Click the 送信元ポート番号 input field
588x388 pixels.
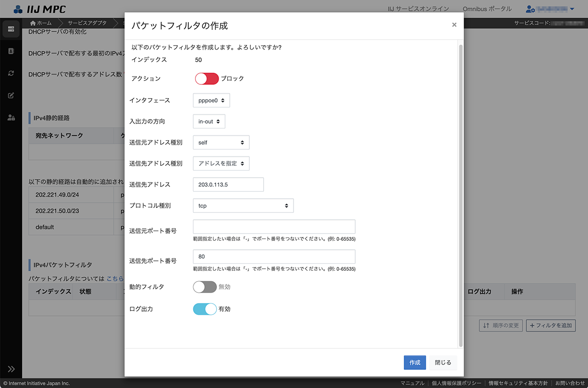(x=274, y=227)
